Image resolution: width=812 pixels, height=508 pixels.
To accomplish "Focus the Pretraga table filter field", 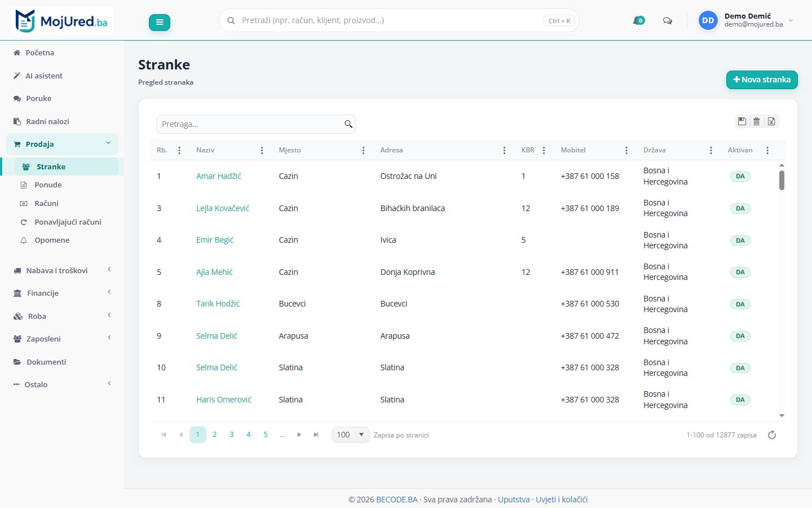I will tap(256, 124).
